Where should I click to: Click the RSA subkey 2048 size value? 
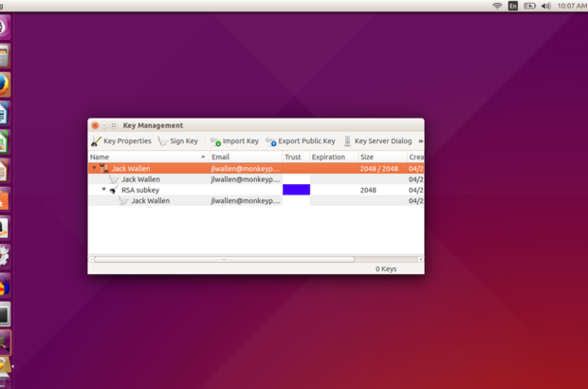[x=368, y=190]
